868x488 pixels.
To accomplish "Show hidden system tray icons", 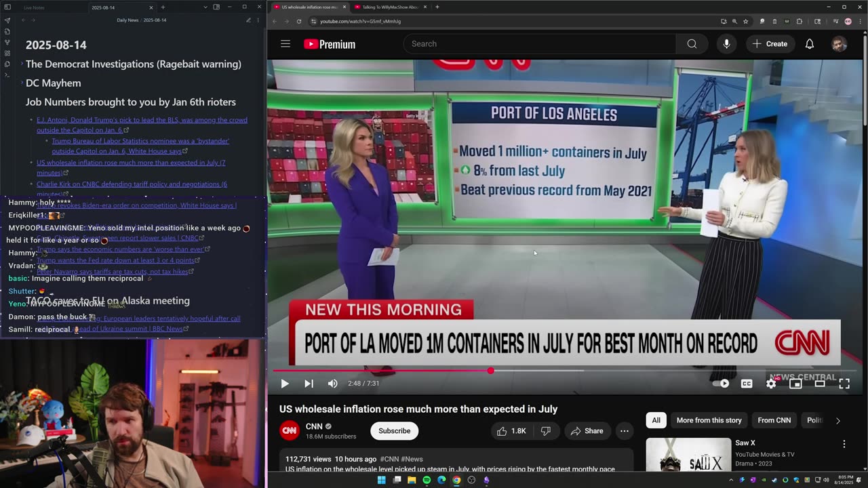I will click(731, 480).
